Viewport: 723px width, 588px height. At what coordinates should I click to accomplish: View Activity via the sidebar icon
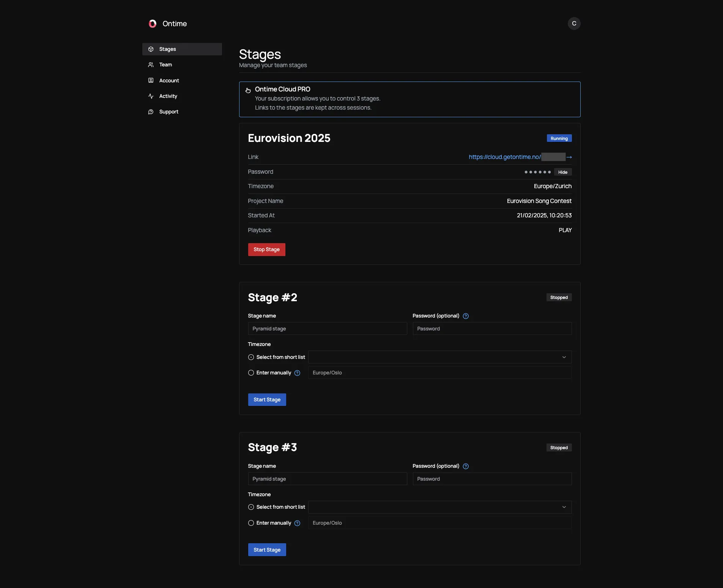(x=151, y=96)
